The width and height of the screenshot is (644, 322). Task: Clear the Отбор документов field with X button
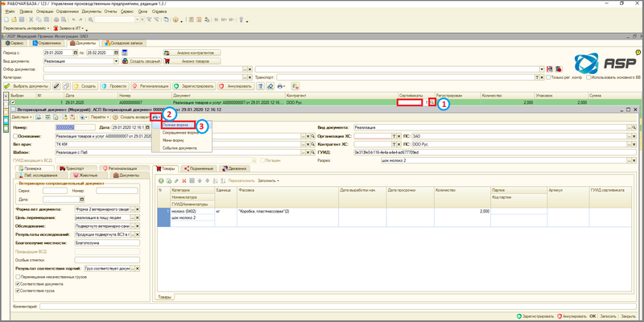tap(250, 69)
